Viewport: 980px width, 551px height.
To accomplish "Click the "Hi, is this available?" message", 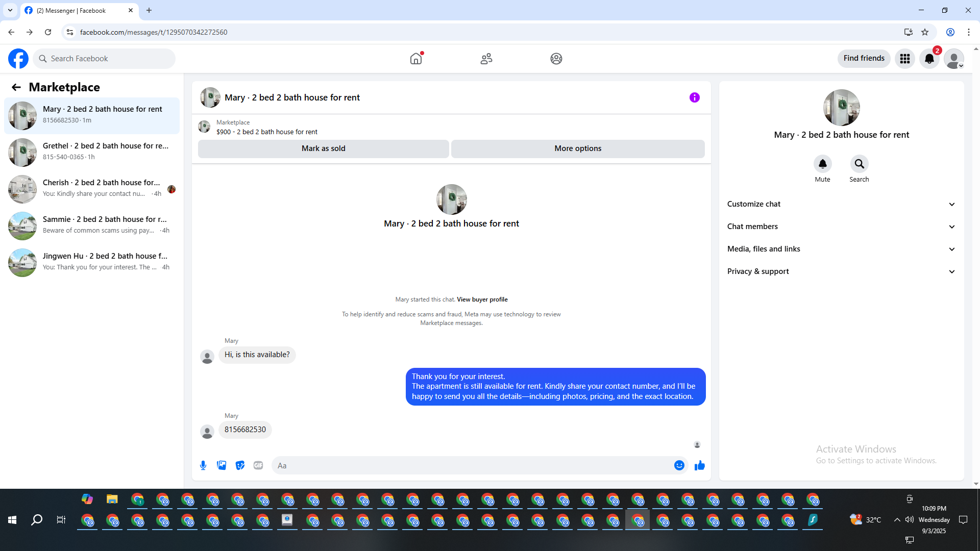I will point(257,355).
